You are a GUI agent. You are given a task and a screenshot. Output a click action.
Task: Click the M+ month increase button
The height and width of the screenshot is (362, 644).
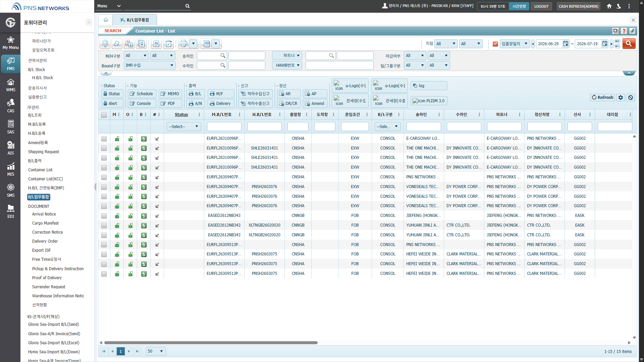pos(617,41)
